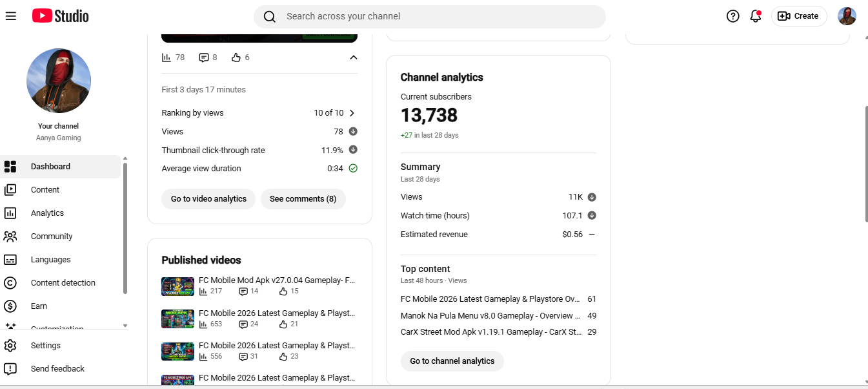This screenshot has height=389, width=868.
Task: Click the Average view duration 0:34 value
Action: pos(335,169)
